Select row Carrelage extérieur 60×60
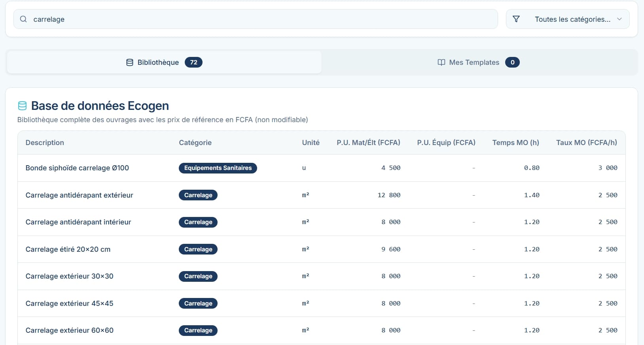644x345 pixels. click(321, 330)
